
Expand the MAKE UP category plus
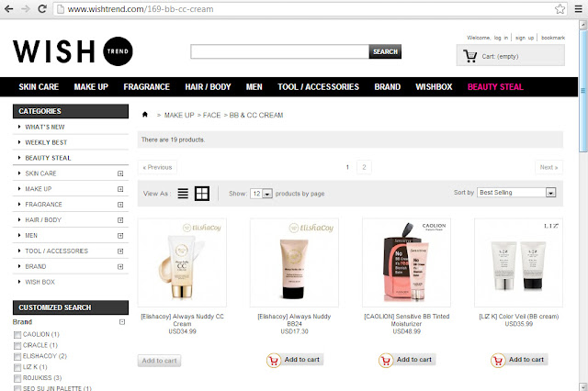(120, 189)
